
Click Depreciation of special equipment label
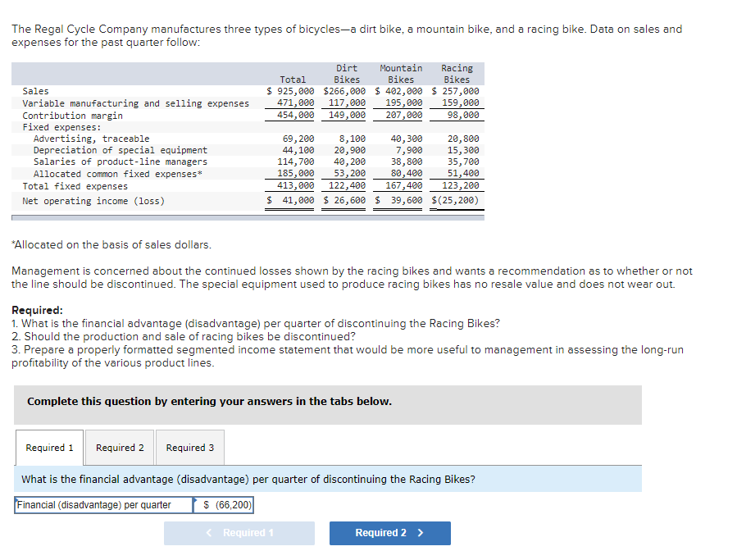[x=121, y=150]
